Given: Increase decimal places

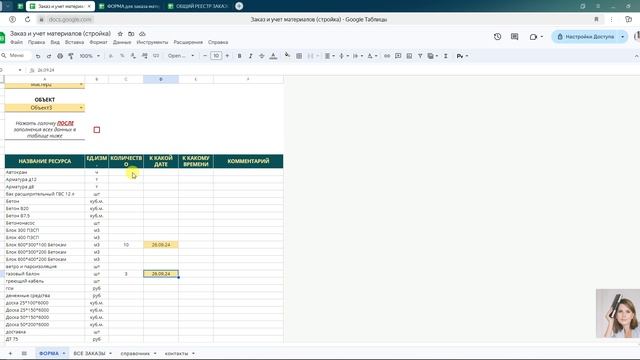Looking at the screenshot, I should (x=144, y=56).
